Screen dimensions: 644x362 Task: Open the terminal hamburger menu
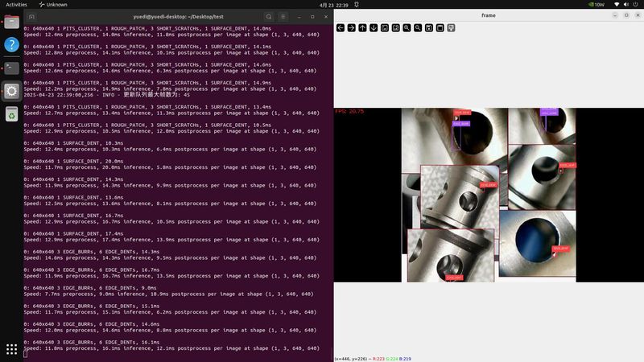pos(283,17)
